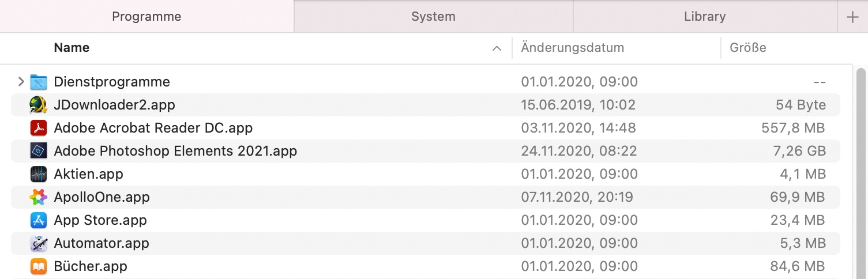Toggle sort direction arrow in Name column
Viewport: 868px width, 279px height.
497,48
